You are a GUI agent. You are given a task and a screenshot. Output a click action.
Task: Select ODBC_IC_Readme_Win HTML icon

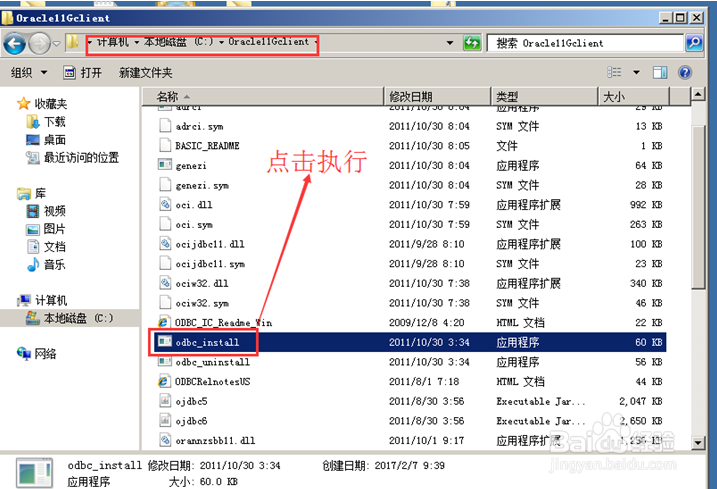165,322
